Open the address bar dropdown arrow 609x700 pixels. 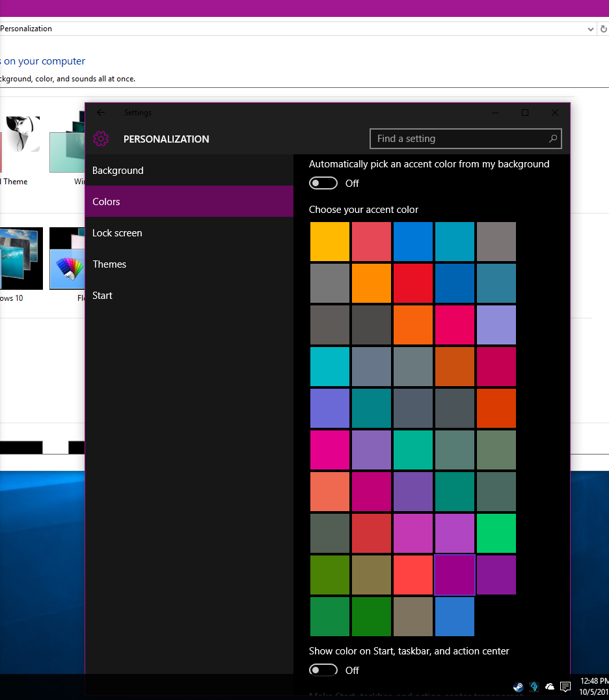coord(591,29)
